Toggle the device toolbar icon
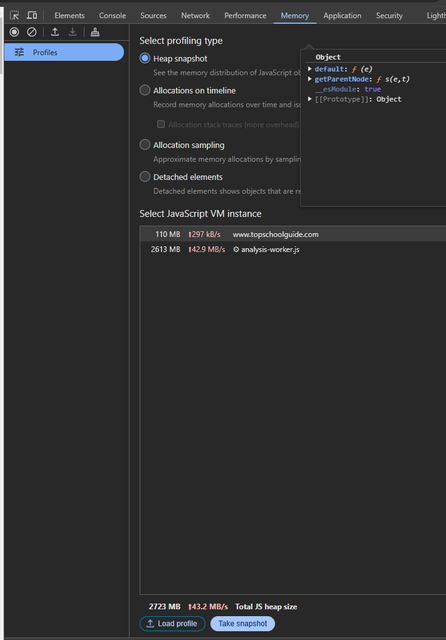 click(x=32, y=16)
